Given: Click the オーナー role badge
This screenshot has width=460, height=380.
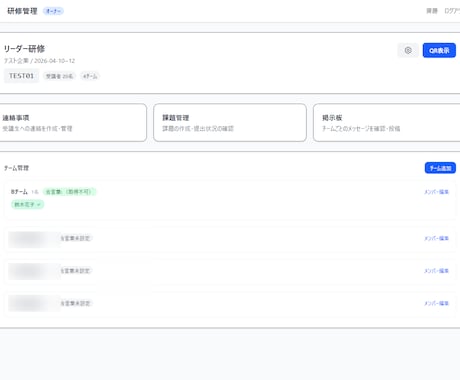Looking at the screenshot, I should (53, 11).
